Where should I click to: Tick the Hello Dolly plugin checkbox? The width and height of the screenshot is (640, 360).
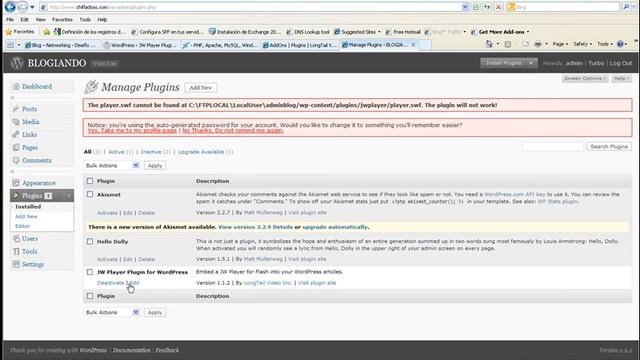point(90,242)
